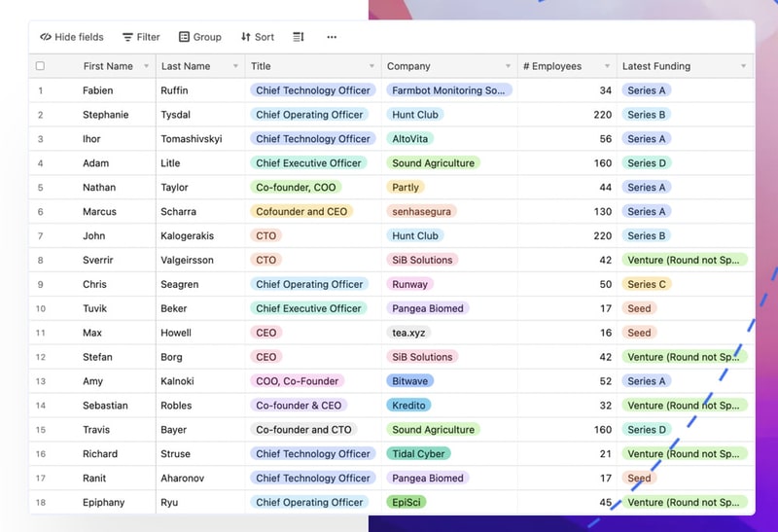The image size is (778, 532).
Task: Click the row height icon
Action: pos(299,37)
